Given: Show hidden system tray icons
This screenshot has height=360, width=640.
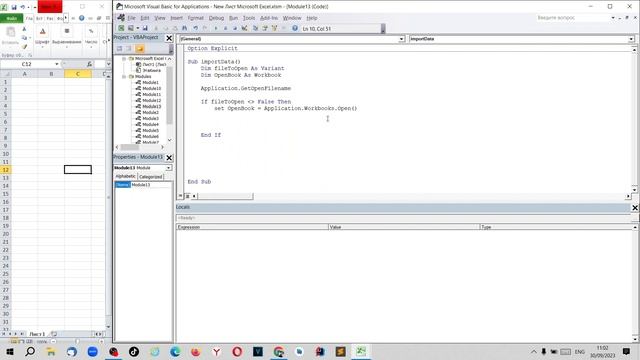Looking at the screenshot, I should coord(534,351).
